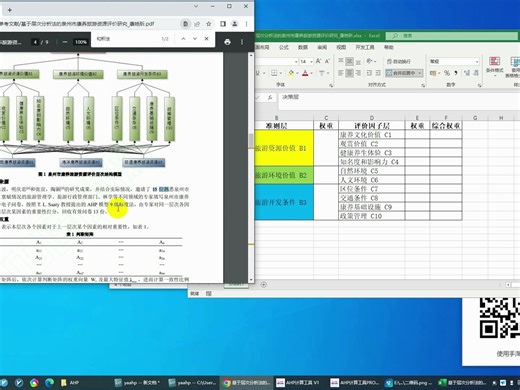Increase cell indent
Screen dimensions: 520x390
[378, 73]
